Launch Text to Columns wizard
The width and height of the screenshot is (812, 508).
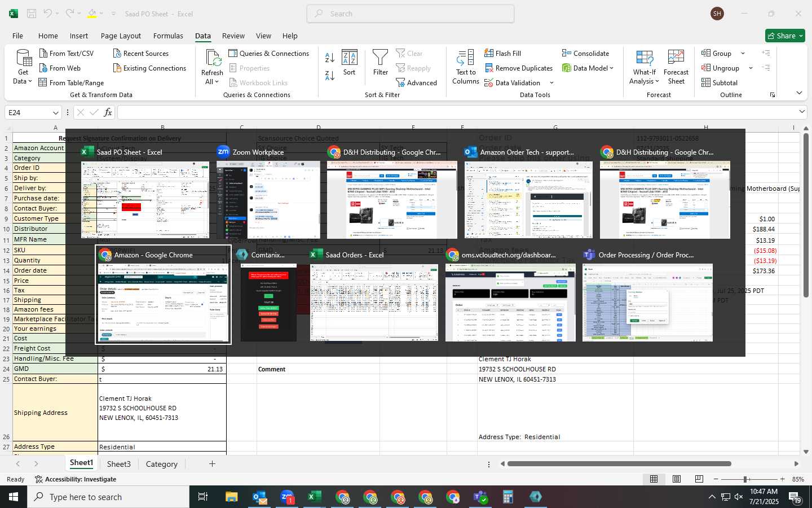[466, 67]
